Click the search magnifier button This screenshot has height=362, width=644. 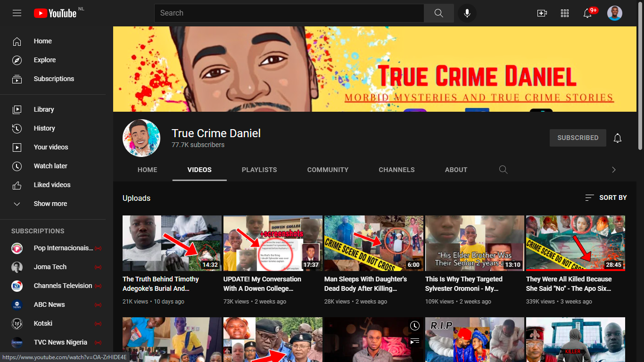[439, 13]
